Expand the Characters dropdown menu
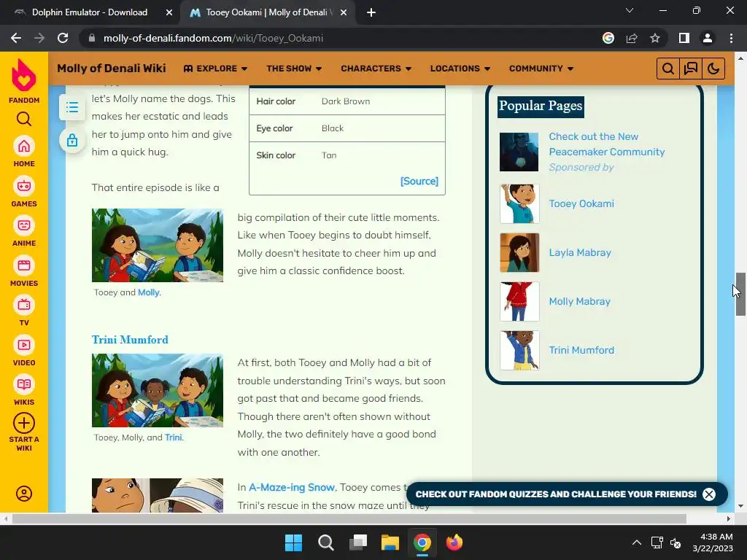The image size is (747, 560). point(376,69)
